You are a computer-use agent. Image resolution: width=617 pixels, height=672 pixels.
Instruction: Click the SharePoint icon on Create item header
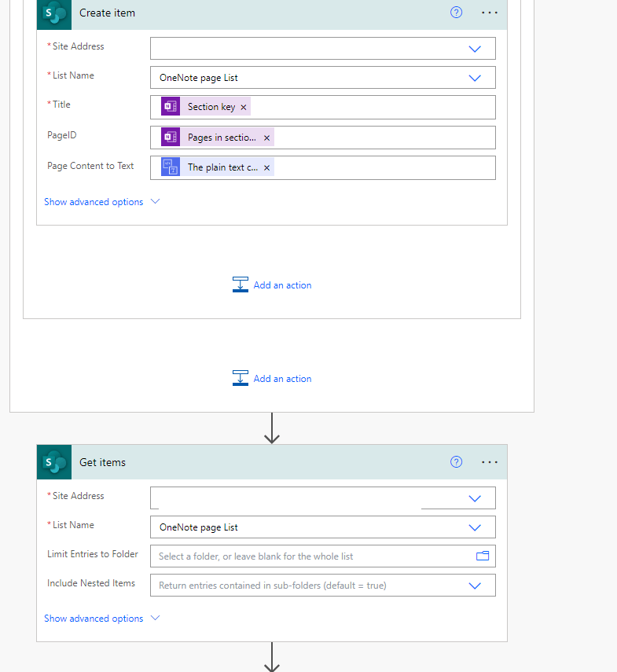53,14
